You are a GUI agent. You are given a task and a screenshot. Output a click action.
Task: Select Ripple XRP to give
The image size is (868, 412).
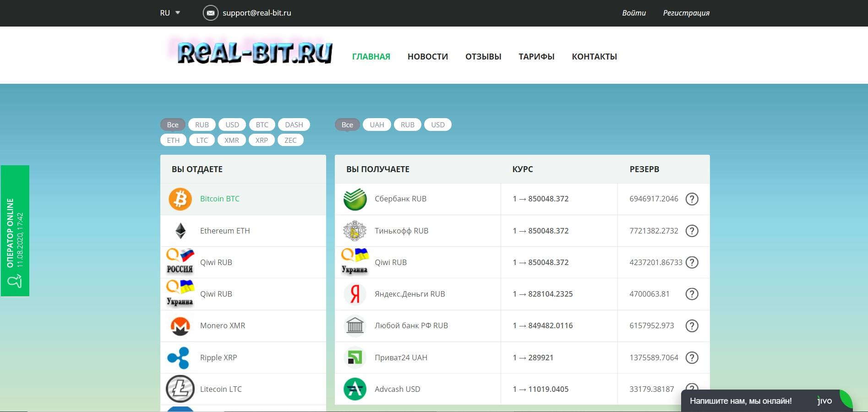click(243, 358)
